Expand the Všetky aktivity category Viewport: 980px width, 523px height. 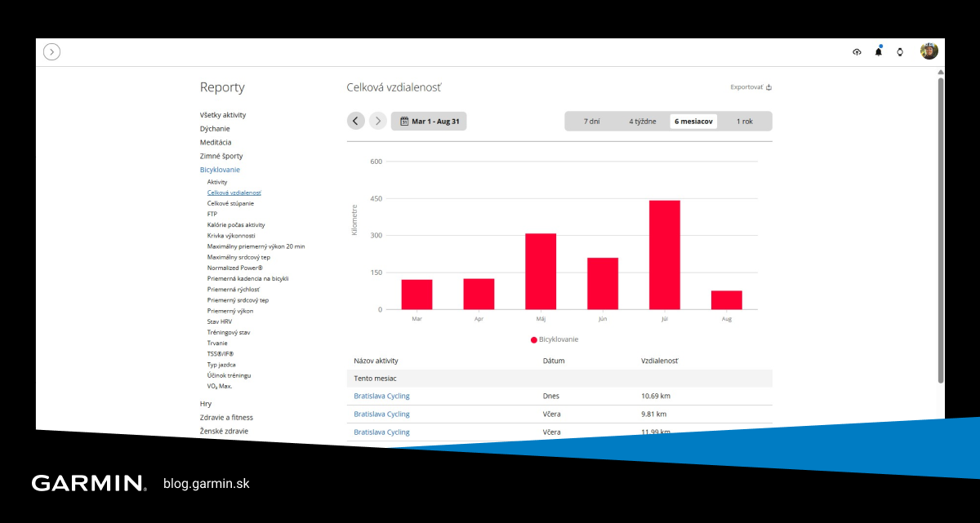point(223,115)
